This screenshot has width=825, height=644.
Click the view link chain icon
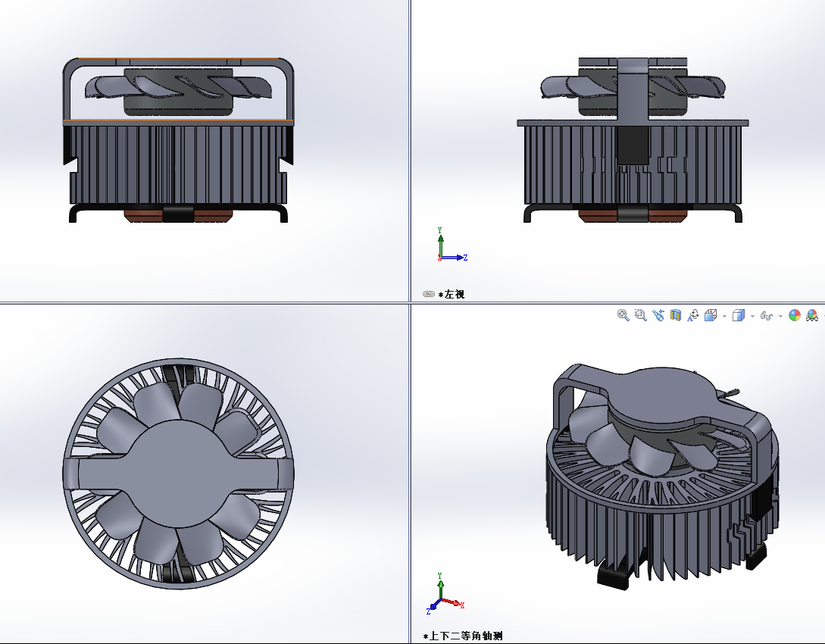tap(428, 294)
